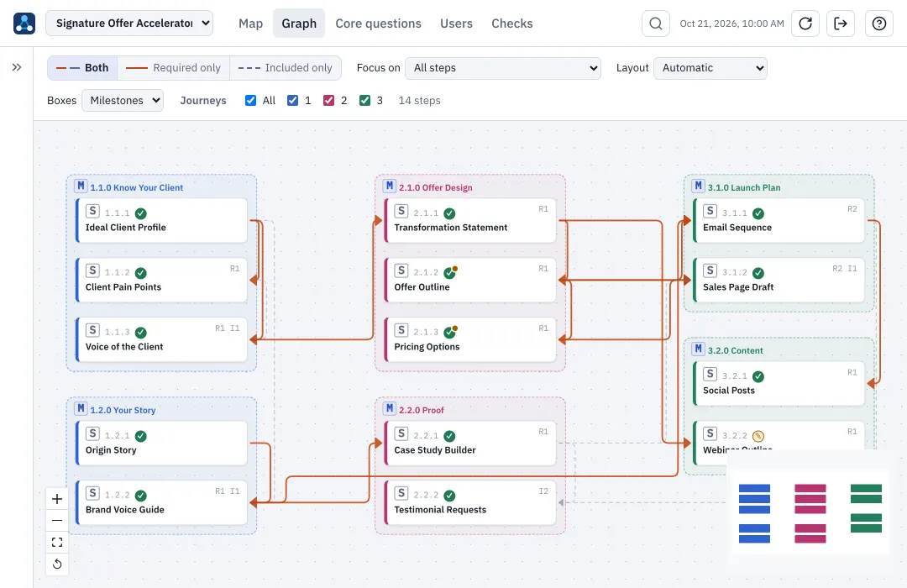
Task: Open the Signature Offer Accelerator dropdown
Action: [129, 24]
